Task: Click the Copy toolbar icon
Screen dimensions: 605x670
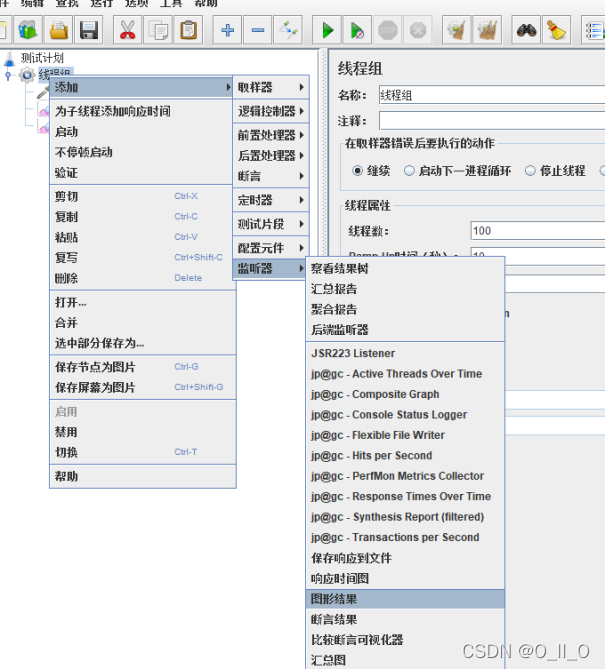Action: click(158, 30)
